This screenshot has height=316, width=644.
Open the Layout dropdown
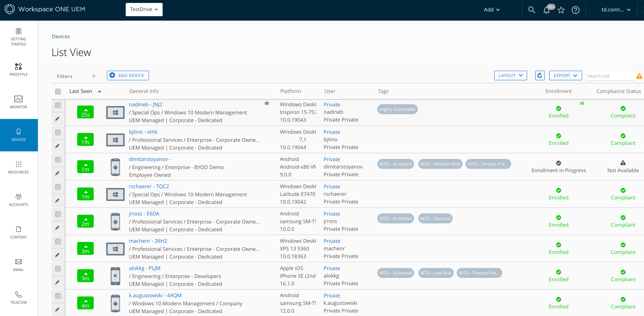pos(511,75)
